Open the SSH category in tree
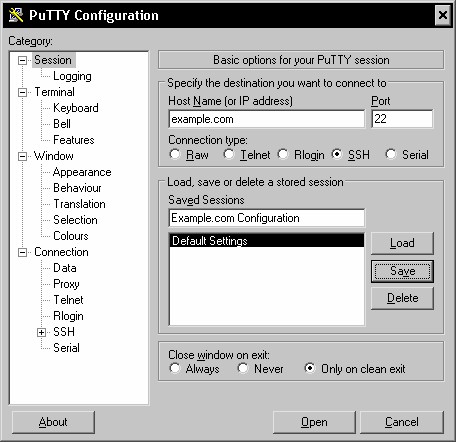 [x=64, y=332]
